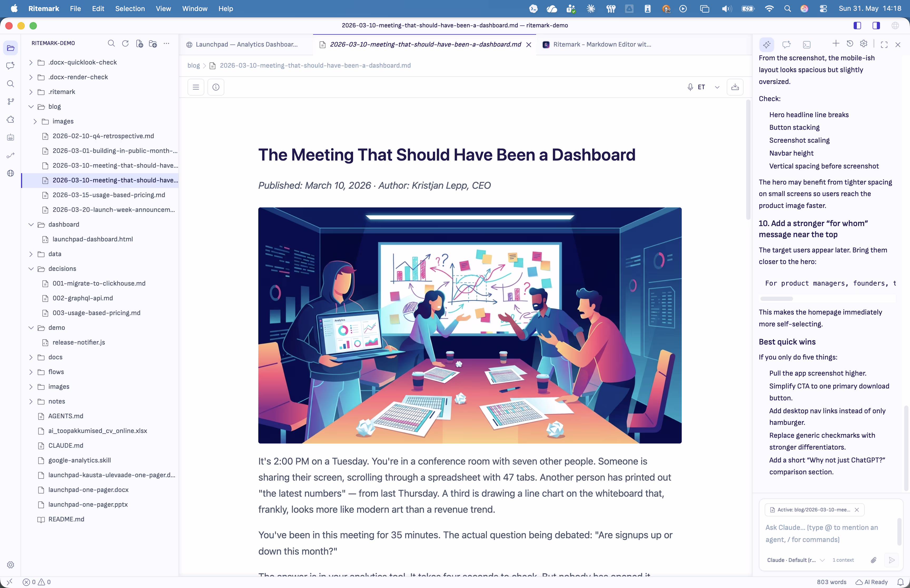Open the AI chat view in the activity bar

11,66
